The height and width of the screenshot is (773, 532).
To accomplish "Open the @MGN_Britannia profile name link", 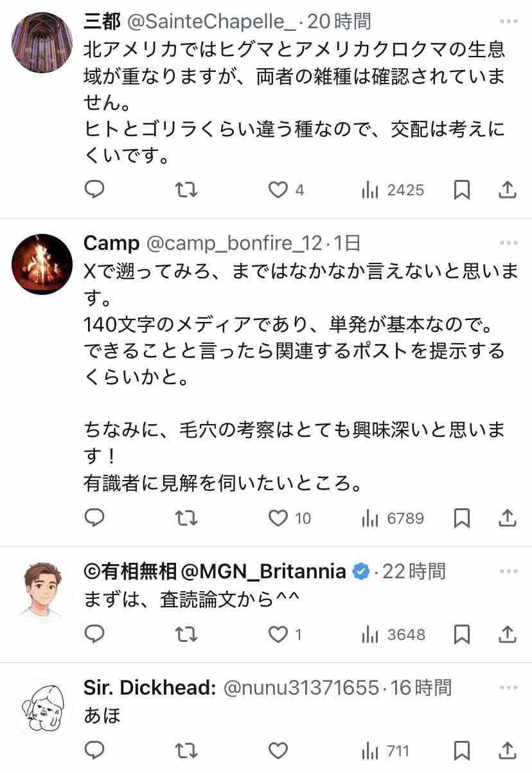I will pos(216,571).
